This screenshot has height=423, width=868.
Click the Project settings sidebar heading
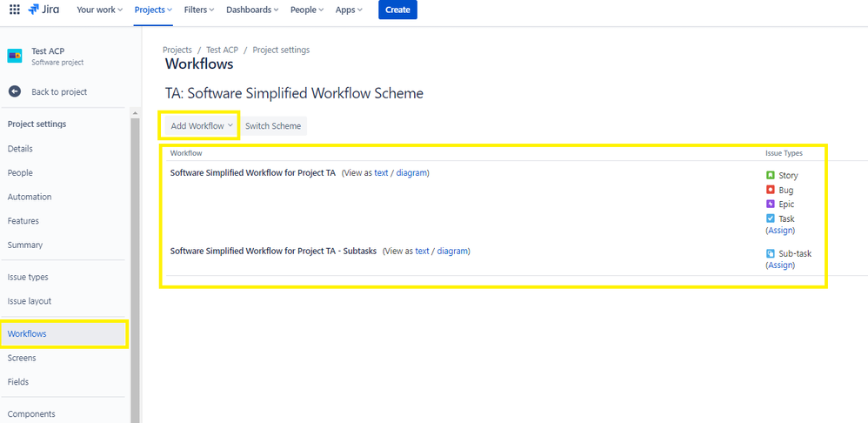click(37, 124)
